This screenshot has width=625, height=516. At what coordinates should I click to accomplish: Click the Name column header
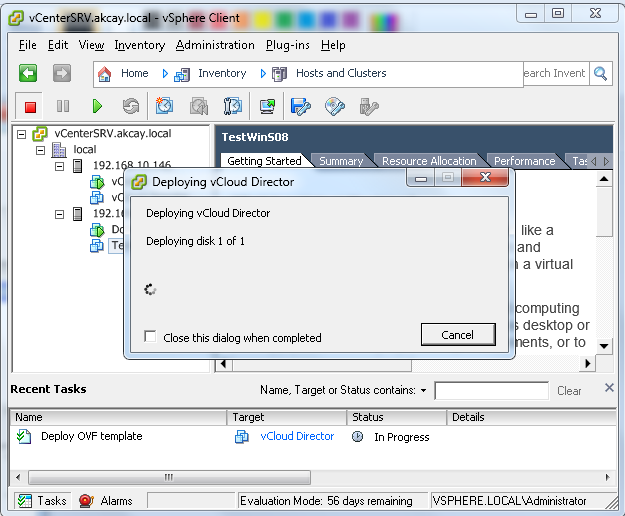[118, 417]
